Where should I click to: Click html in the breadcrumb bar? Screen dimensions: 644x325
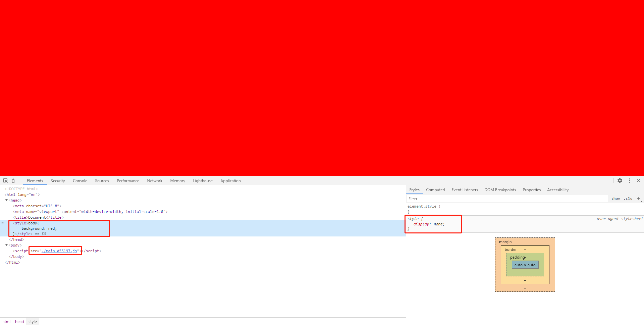(6, 322)
